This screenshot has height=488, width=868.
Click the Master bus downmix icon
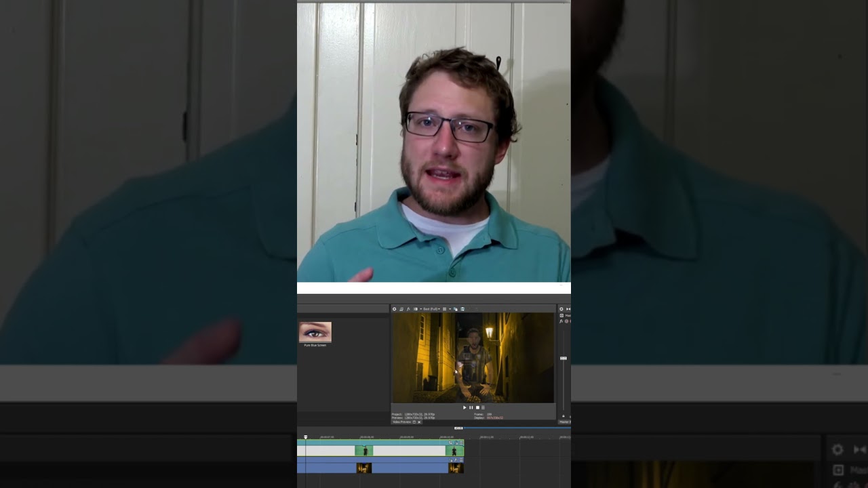click(568, 309)
